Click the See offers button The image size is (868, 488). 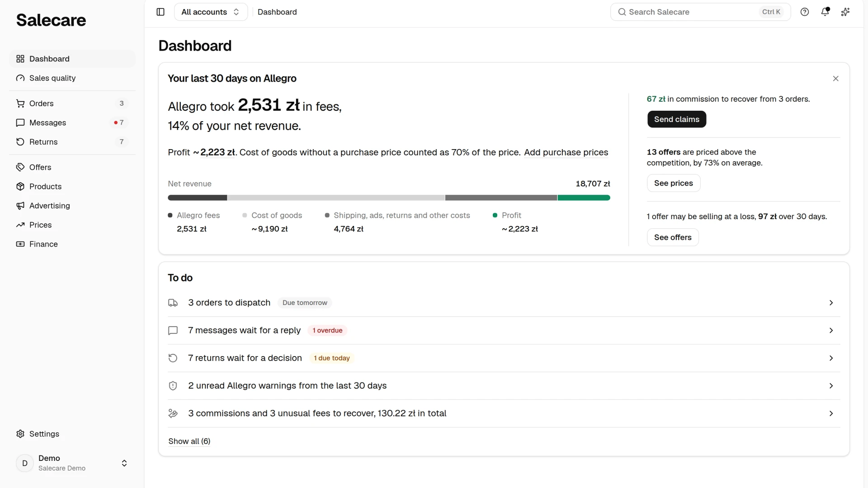click(x=673, y=237)
